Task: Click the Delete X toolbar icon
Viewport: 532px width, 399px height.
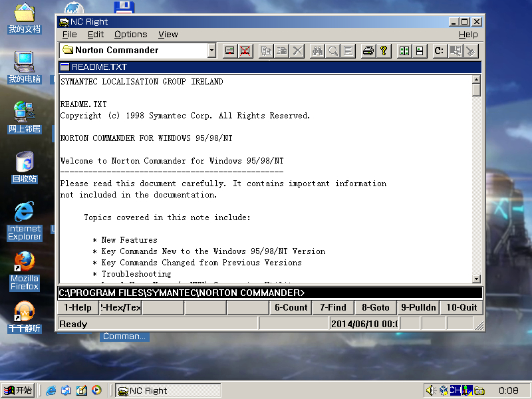Action: point(297,51)
